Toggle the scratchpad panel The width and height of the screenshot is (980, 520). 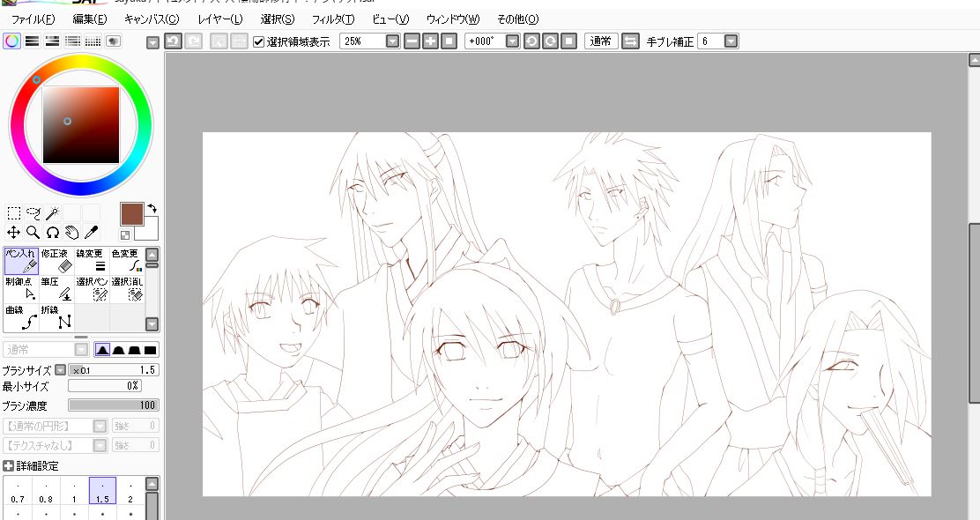coord(113,41)
